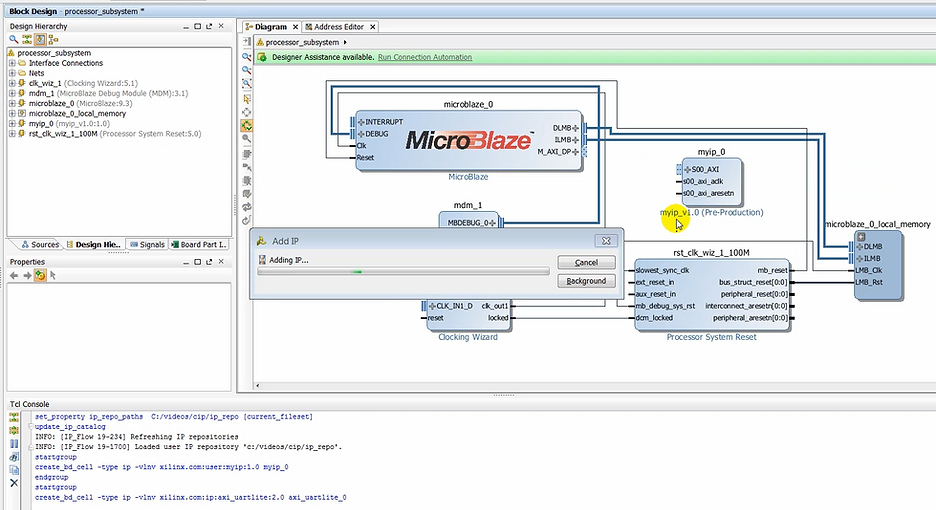Viewport: 936px width, 510px height.
Task: Click the Adding IP progress bar
Action: [x=402, y=271]
